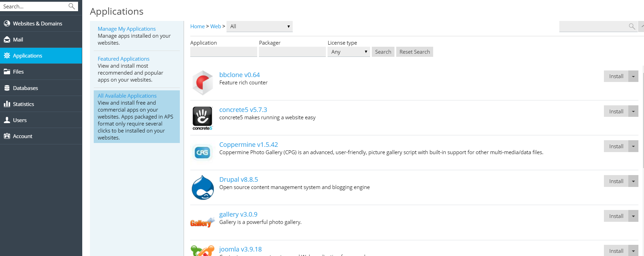Click the Account icon in the sidebar
644x256 pixels.
(x=7, y=136)
